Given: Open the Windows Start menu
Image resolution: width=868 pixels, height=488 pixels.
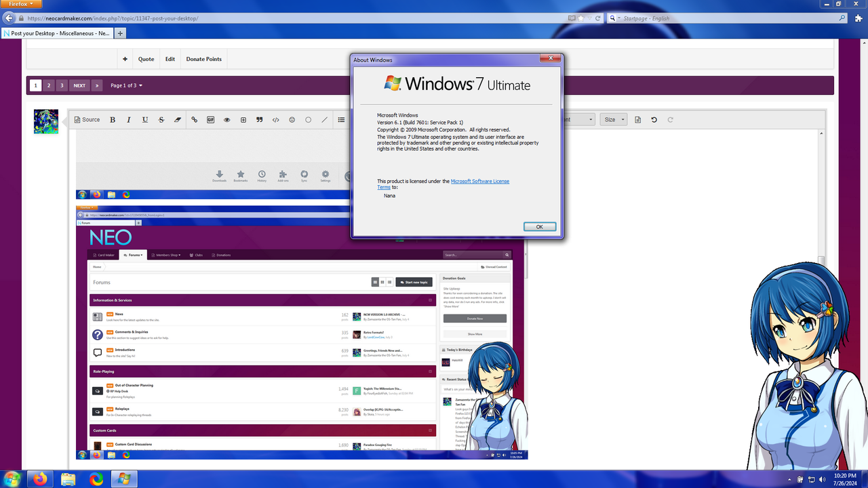Looking at the screenshot, I should 12,479.
